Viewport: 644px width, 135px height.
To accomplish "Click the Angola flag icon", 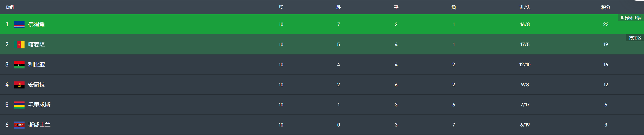I will tap(19, 85).
